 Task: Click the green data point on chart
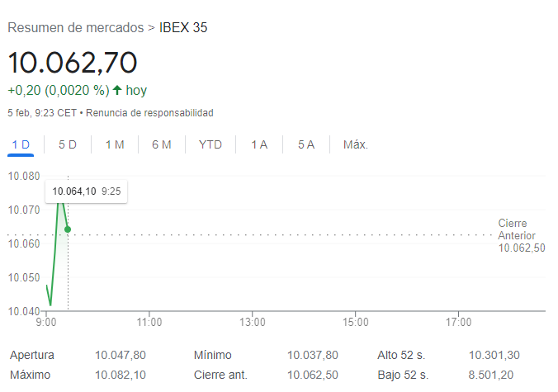[x=68, y=229]
